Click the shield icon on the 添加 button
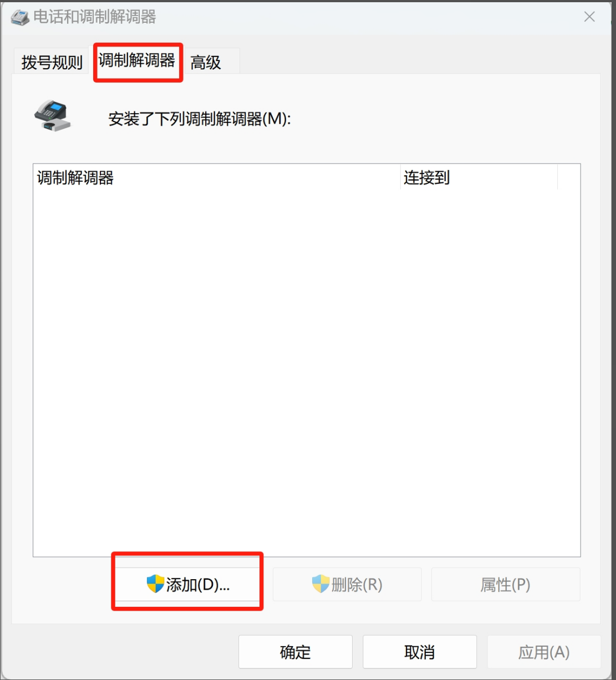 click(x=155, y=584)
